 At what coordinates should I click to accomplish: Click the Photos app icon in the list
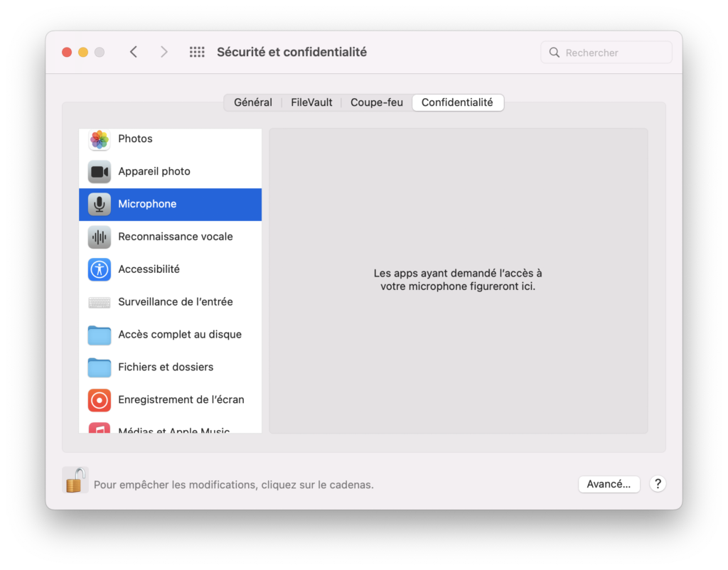coord(100,139)
